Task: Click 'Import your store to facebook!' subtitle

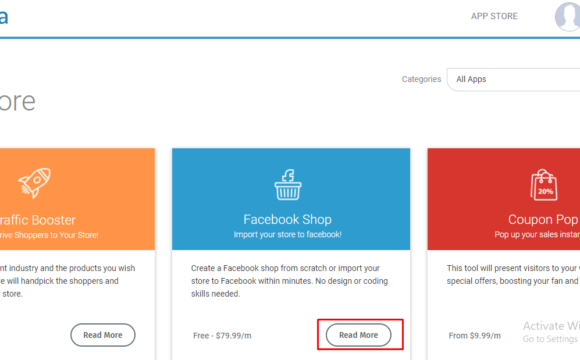Action: [x=287, y=235]
